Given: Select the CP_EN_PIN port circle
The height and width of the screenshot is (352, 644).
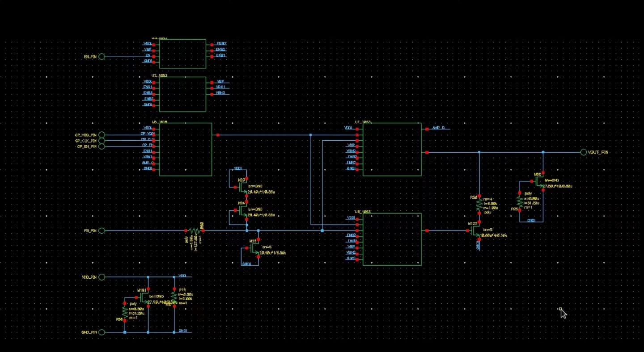Looking at the screenshot, I should (x=102, y=147).
